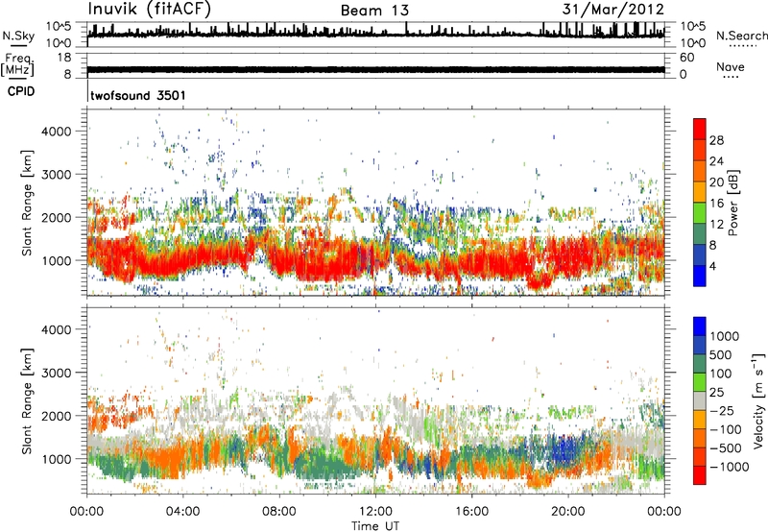
Task: Click the "Power [dB]" colorbar title
Action: click(x=733, y=203)
